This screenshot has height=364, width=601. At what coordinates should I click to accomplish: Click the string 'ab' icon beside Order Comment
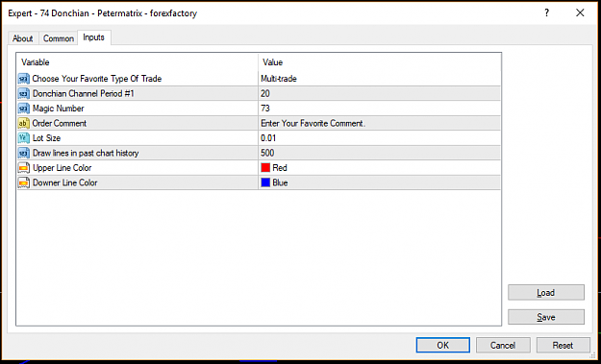point(23,124)
